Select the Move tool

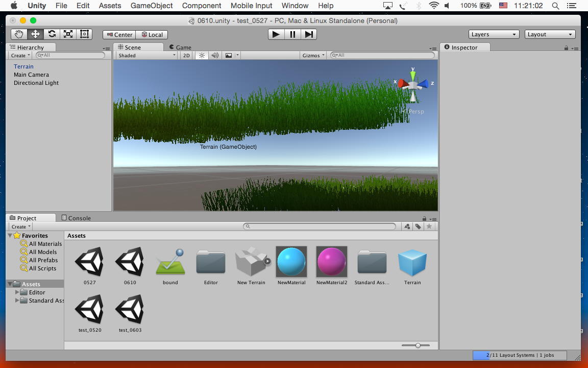(x=35, y=34)
